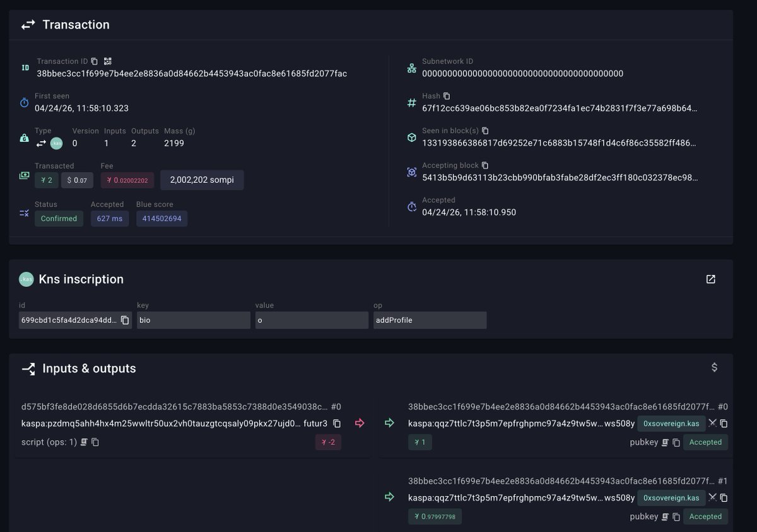Click the green arrow of output #0
The width and height of the screenshot is (757, 532).
390,423
